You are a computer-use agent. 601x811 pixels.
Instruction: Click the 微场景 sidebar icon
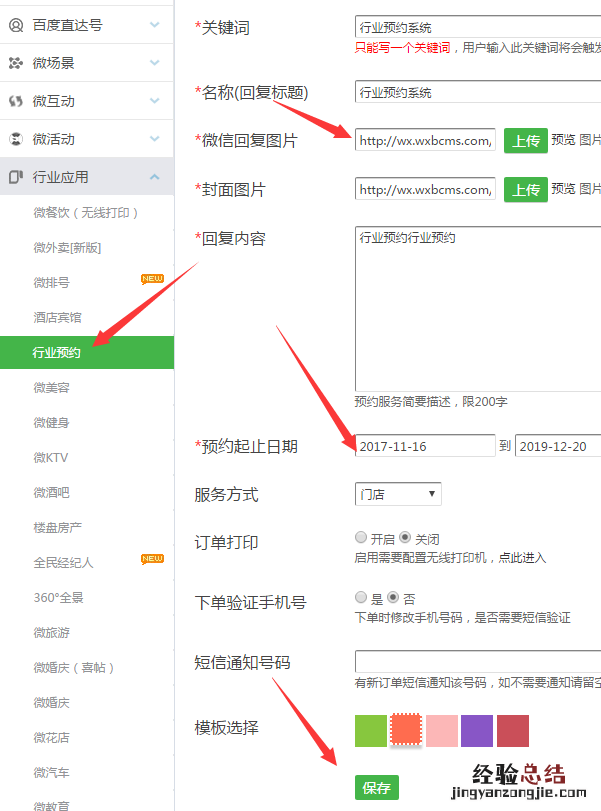pyautogui.click(x=16, y=63)
